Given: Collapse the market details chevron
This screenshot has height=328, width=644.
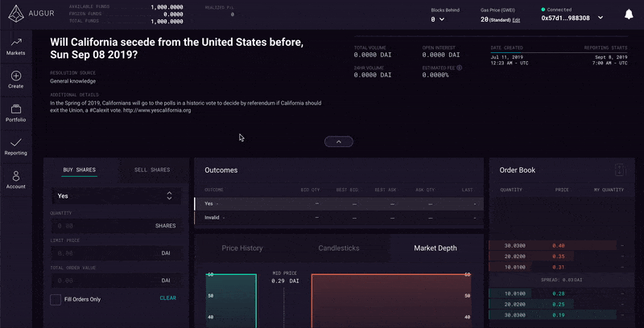Looking at the screenshot, I should pos(339,141).
